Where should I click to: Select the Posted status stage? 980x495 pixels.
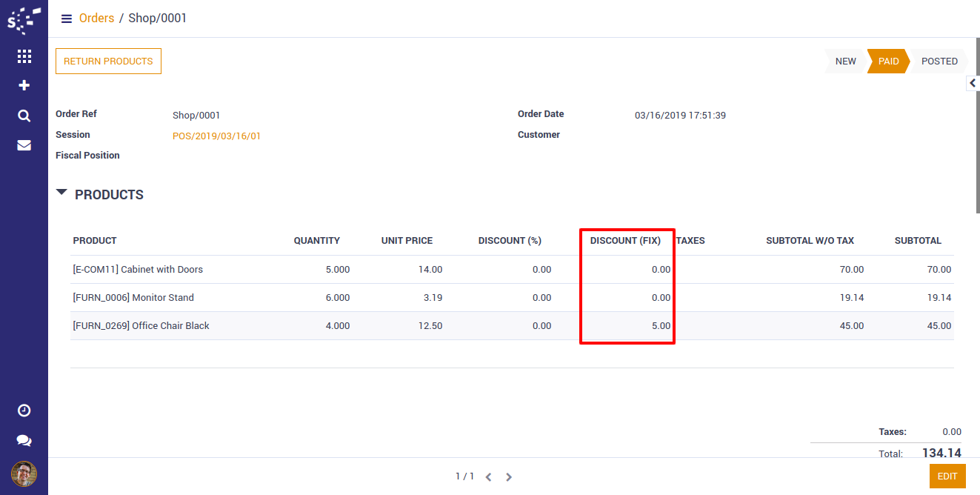click(939, 62)
